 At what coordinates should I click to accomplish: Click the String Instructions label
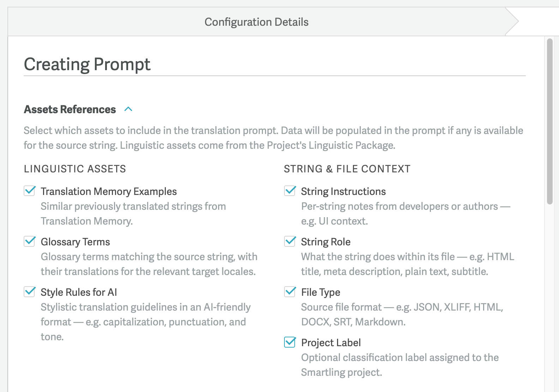coord(343,191)
